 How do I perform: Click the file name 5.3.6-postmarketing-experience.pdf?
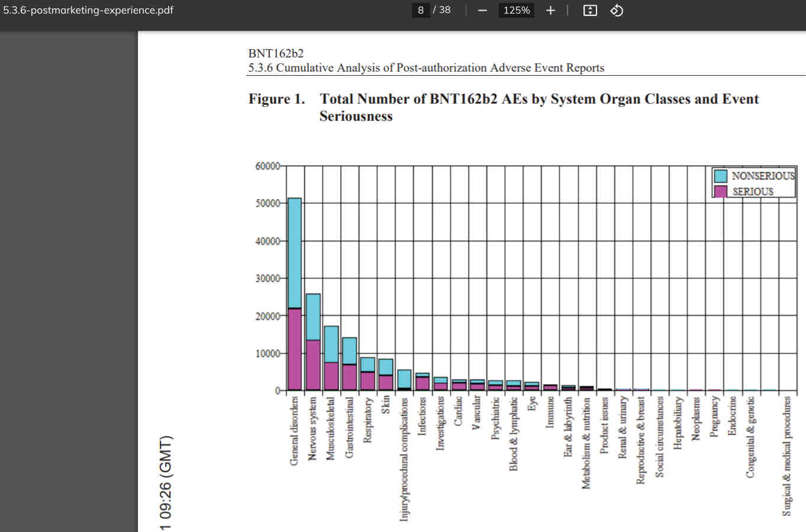click(88, 10)
